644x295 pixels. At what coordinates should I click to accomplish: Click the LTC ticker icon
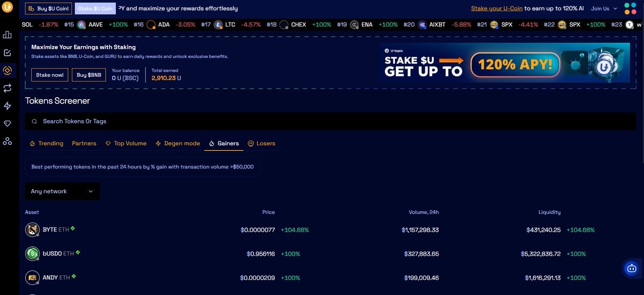click(x=218, y=25)
